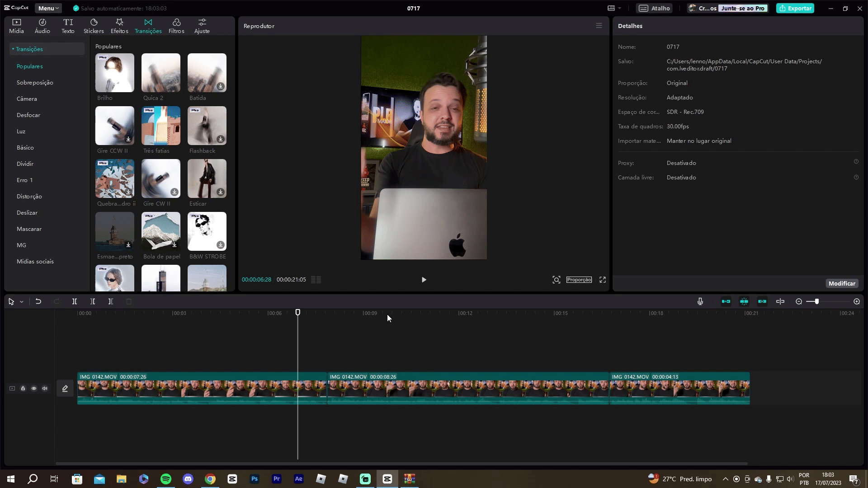Collapse the Transições category tree

[13, 49]
